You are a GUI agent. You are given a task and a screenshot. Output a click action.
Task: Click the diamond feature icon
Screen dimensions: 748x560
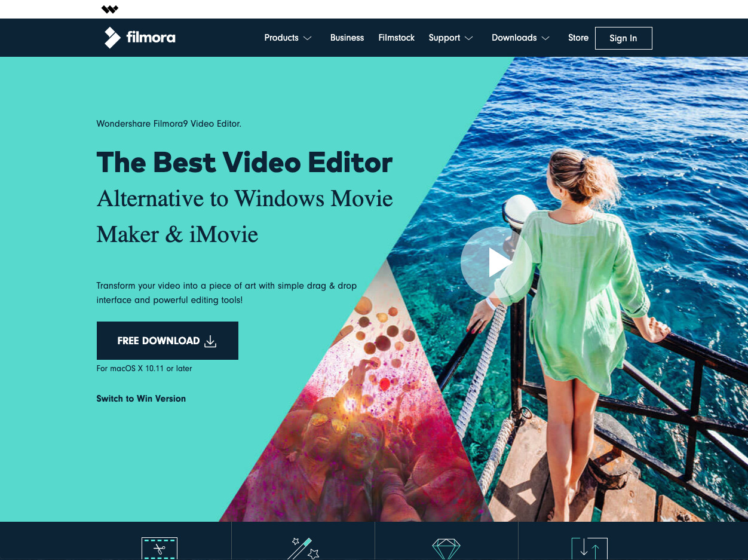tap(446, 549)
